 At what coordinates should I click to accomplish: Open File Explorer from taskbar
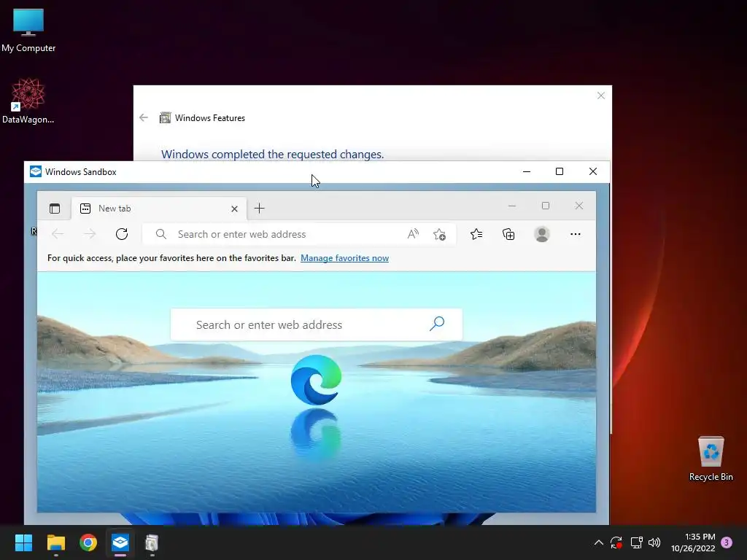click(55, 542)
